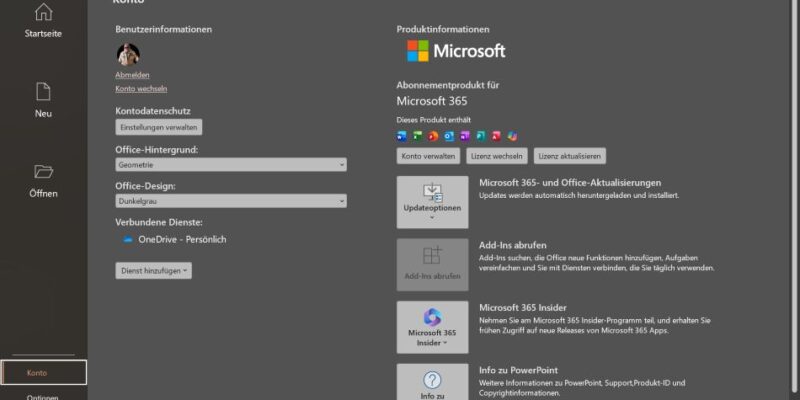Click the Outlook app icon

point(449,136)
